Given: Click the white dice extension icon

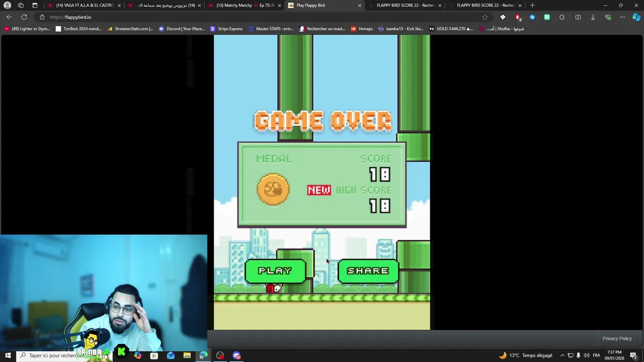Looking at the screenshot, I should [x=503, y=17].
